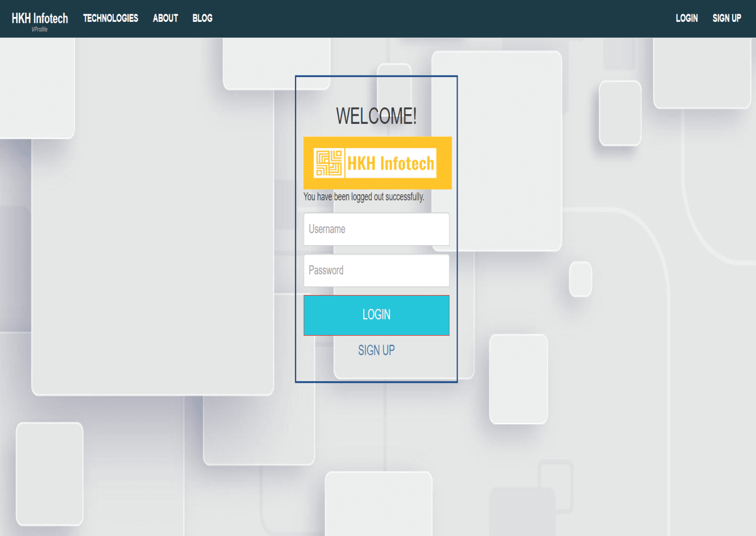Open the TECHNOLOGIES menu item
The image size is (756, 536).
[111, 18]
